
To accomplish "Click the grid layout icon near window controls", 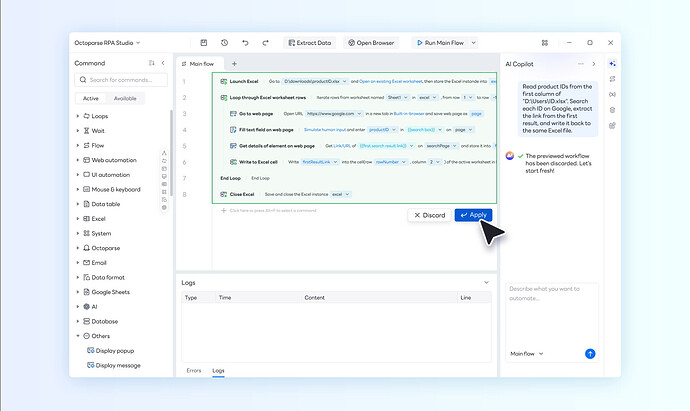I will click(545, 43).
